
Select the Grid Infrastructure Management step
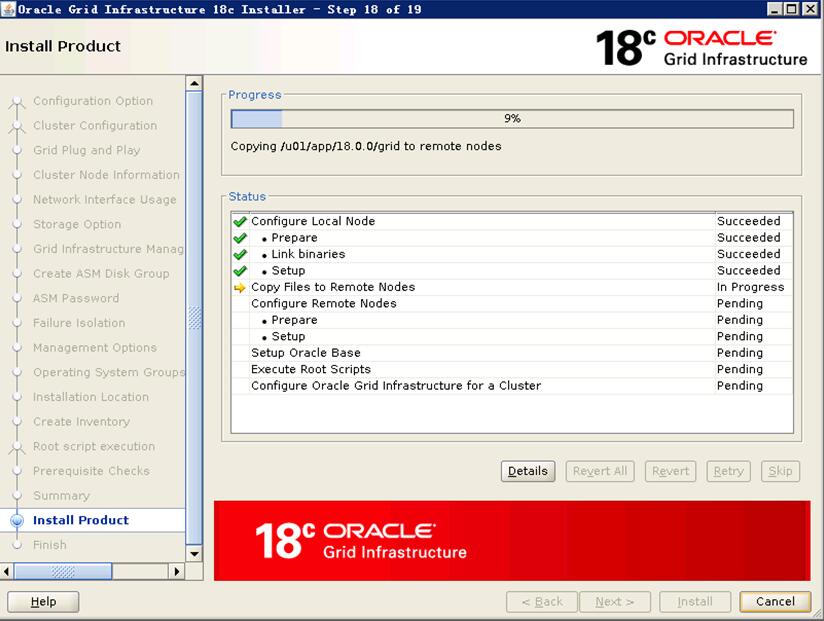click(108, 249)
